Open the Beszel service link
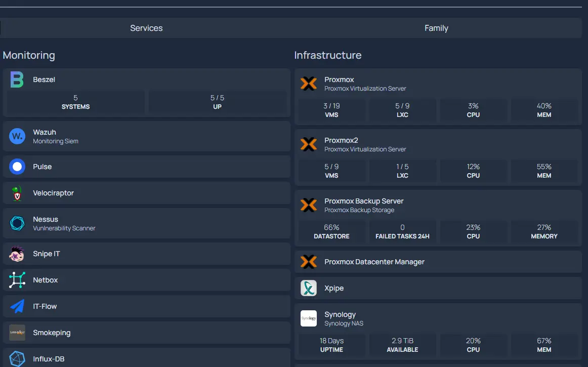The image size is (588, 367). [x=44, y=79]
